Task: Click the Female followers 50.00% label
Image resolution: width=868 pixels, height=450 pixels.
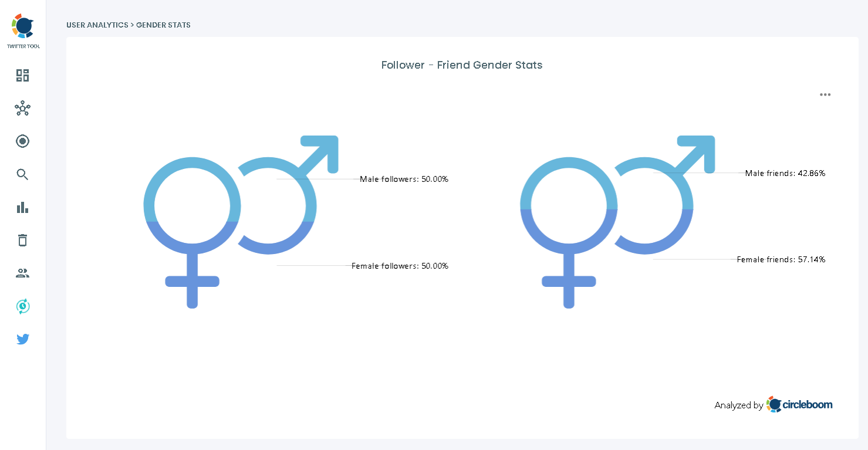Action: [x=400, y=266]
